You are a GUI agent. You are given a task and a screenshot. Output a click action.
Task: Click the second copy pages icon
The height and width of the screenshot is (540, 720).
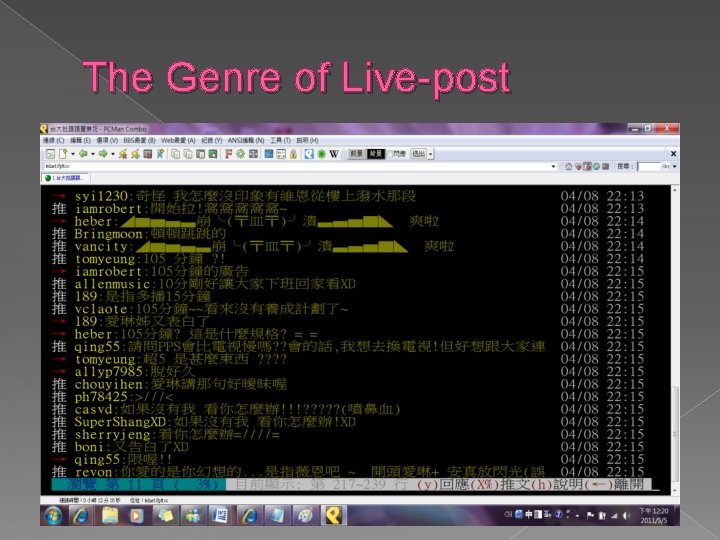coord(188,154)
